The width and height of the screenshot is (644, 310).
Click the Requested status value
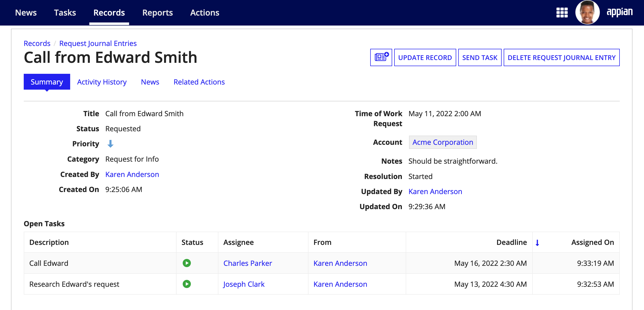click(x=123, y=129)
